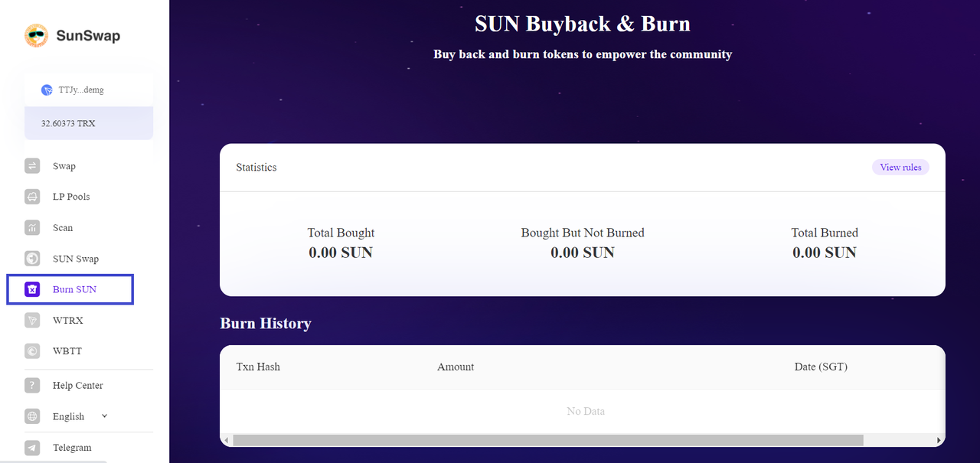Click the LP Pools icon
This screenshot has height=463, width=980.
coord(32,197)
